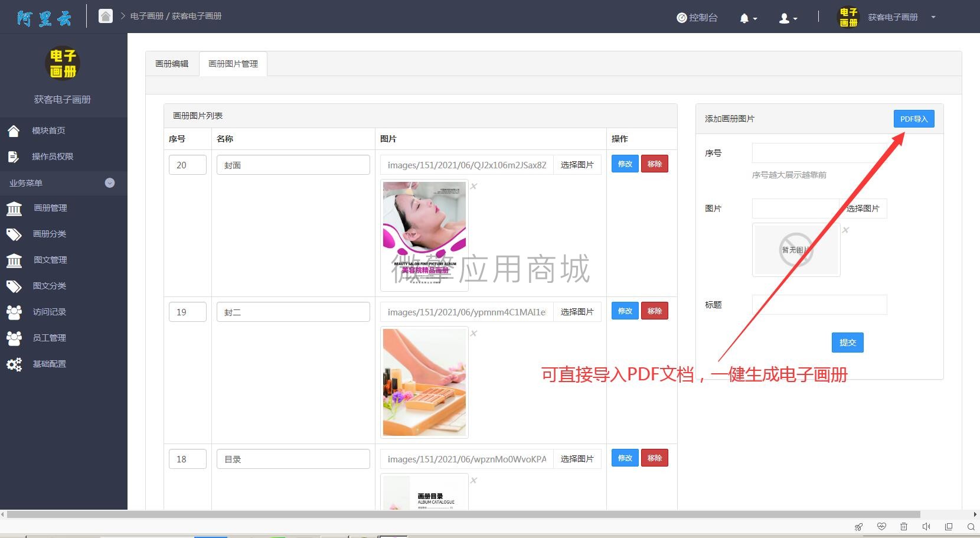
Task: Click the 名称 field containing 封二
Action: pos(293,312)
